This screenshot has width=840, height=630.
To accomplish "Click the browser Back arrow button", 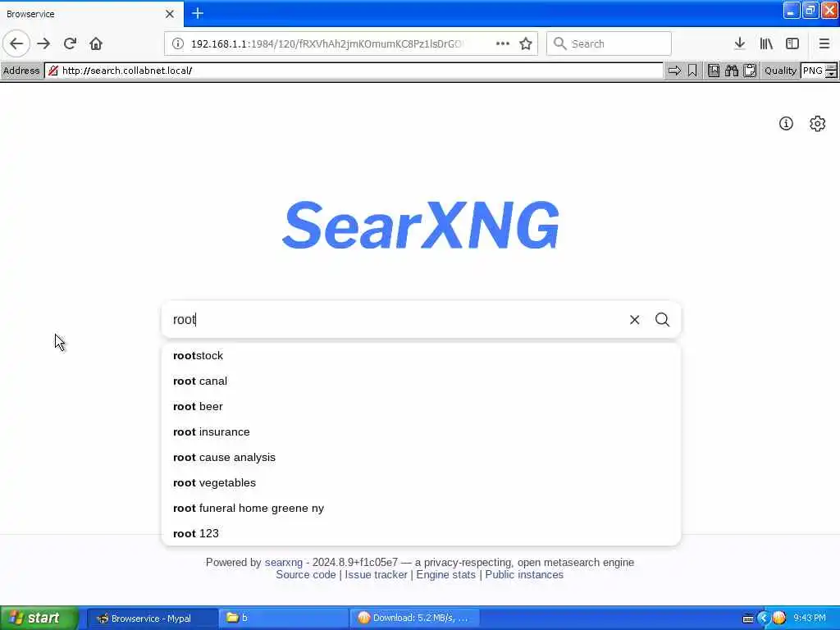I will point(16,43).
